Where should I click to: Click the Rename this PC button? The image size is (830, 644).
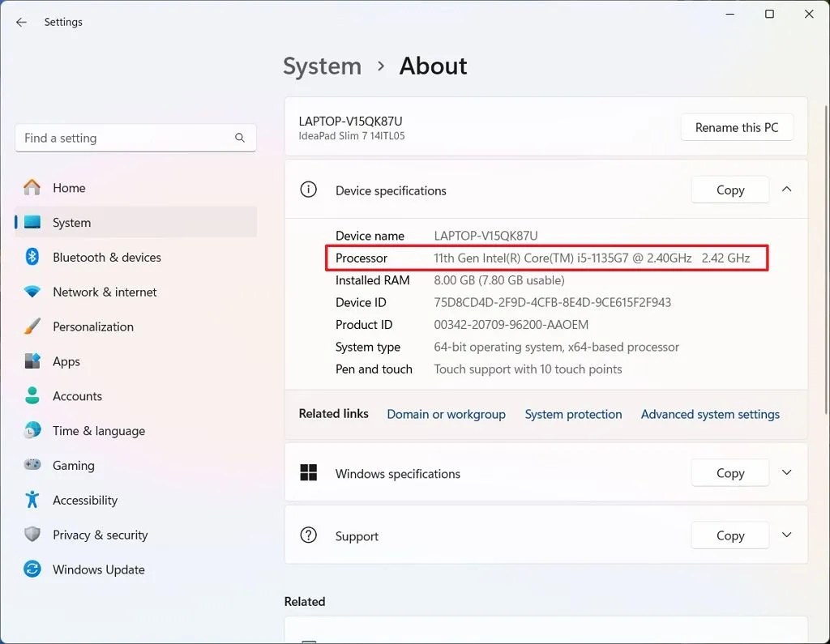pyautogui.click(x=736, y=127)
